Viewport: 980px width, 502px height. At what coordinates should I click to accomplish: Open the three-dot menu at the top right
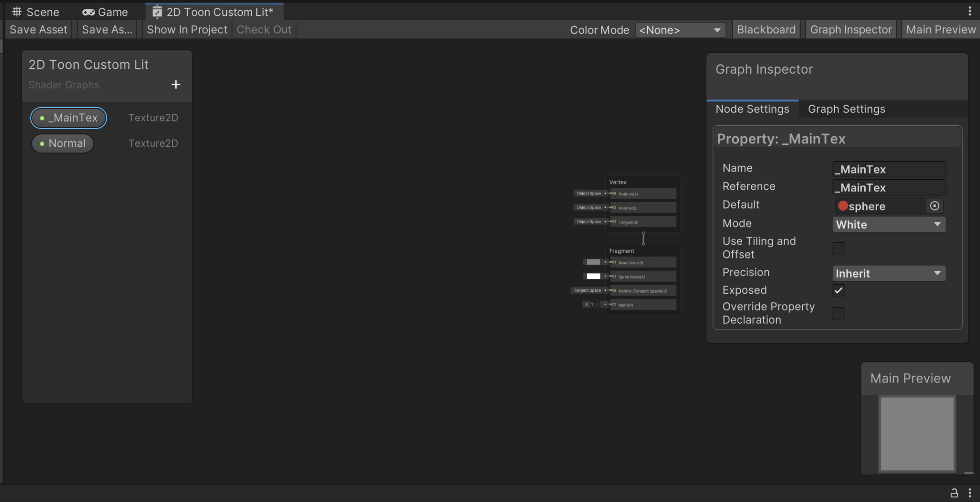970,11
